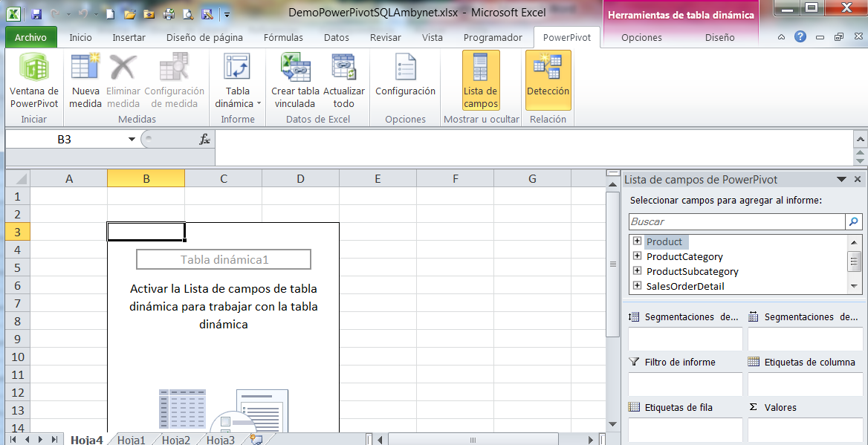Image resolution: width=868 pixels, height=445 pixels.
Task: Click the Buscar field search box
Action: [736, 221]
